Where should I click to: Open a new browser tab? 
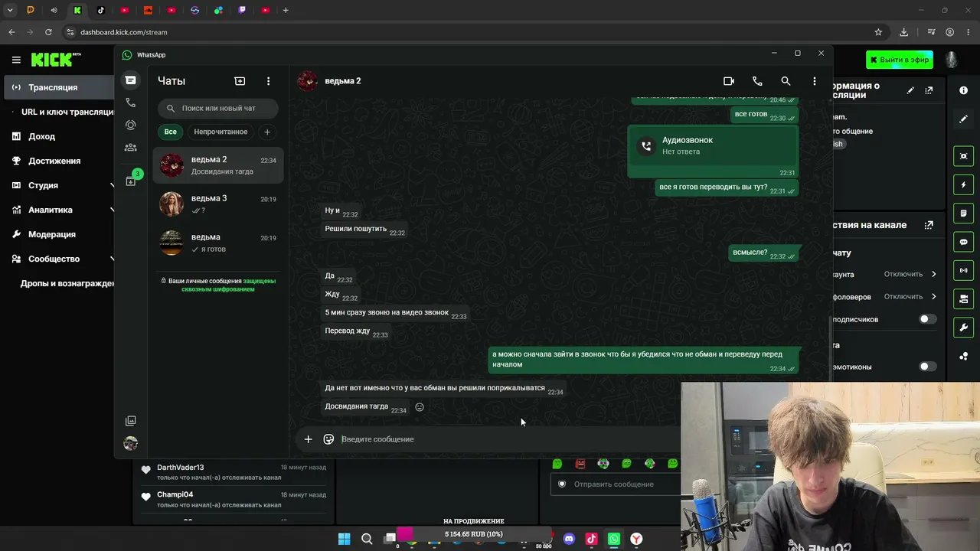click(286, 10)
